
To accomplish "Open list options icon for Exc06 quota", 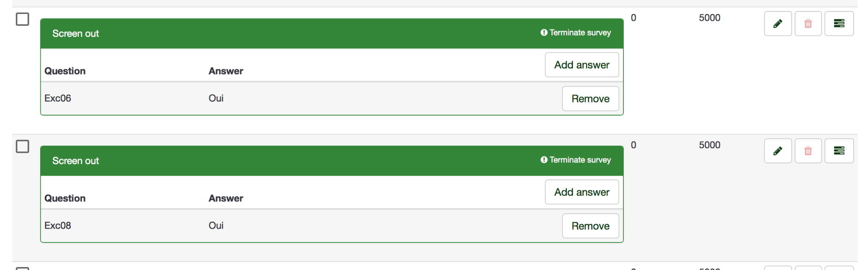I will (x=839, y=24).
